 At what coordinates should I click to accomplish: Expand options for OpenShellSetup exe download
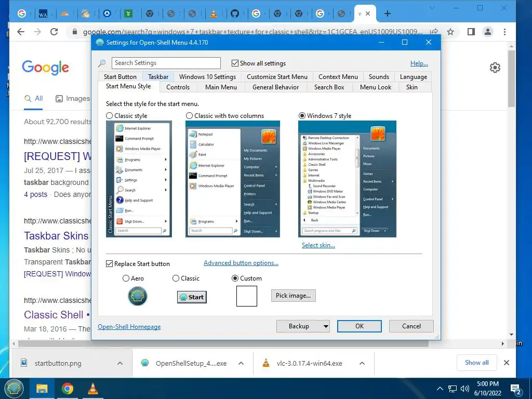(241, 363)
